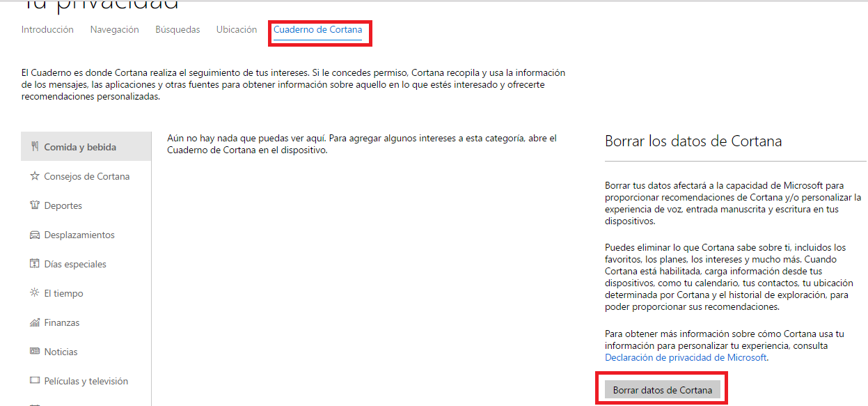
Task: Click the fork and knife icon
Action: (x=34, y=147)
